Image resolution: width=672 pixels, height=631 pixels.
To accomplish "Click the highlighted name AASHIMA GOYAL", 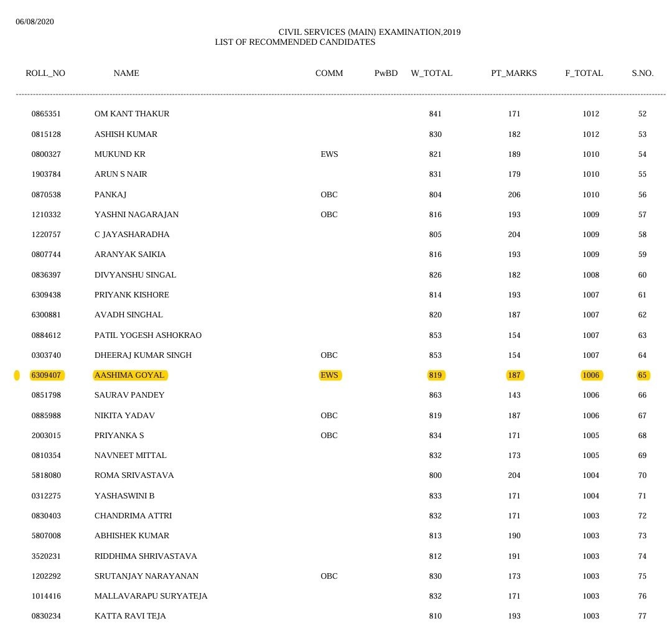I will (x=130, y=375).
